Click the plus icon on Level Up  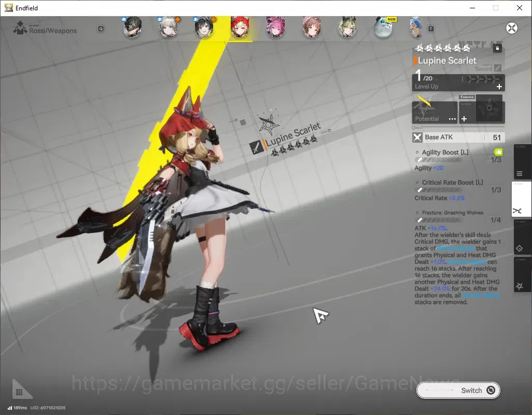coord(499,87)
